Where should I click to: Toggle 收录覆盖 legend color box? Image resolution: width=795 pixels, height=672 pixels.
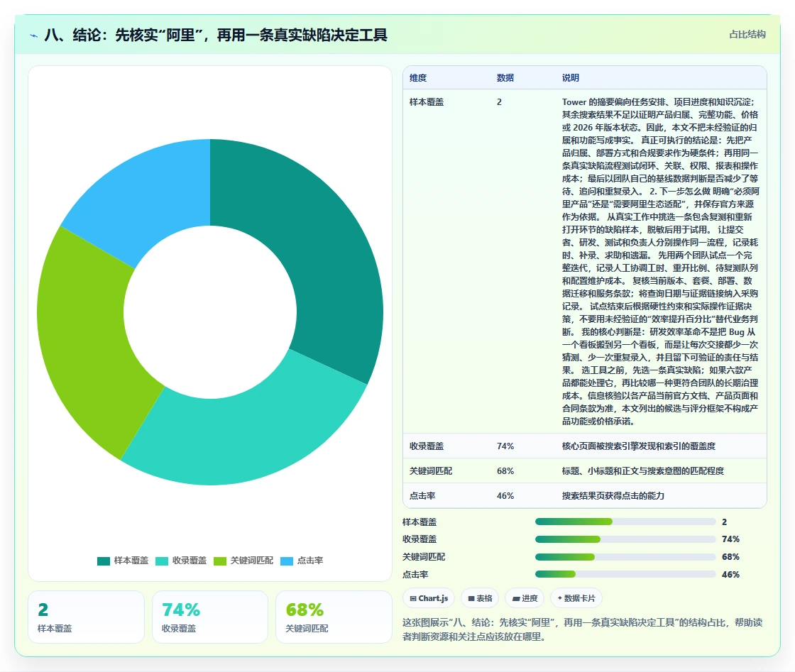(x=162, y=561)
